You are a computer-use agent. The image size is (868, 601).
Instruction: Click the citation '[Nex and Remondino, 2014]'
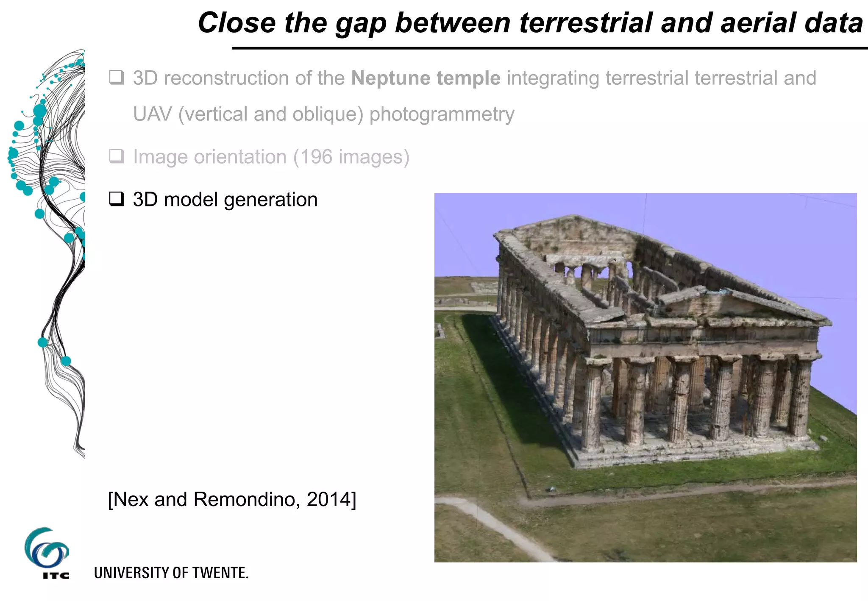[x=232, y=499]
